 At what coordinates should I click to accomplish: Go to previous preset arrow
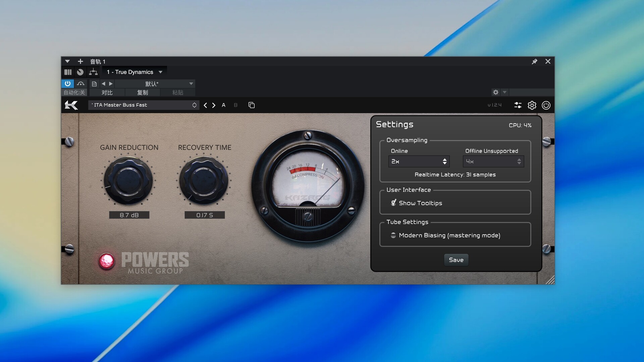tap(205, 105)
